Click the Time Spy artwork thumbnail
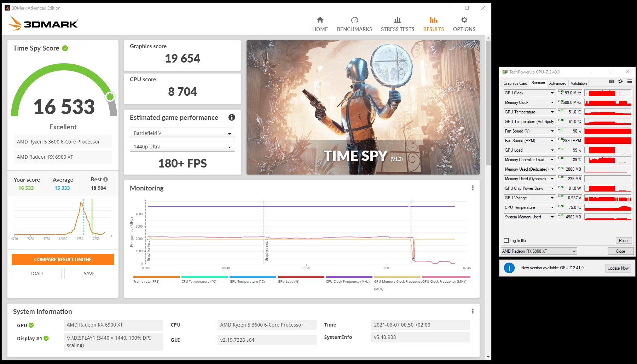The width and height of the screenshot is (637, 364). point(363,107)
